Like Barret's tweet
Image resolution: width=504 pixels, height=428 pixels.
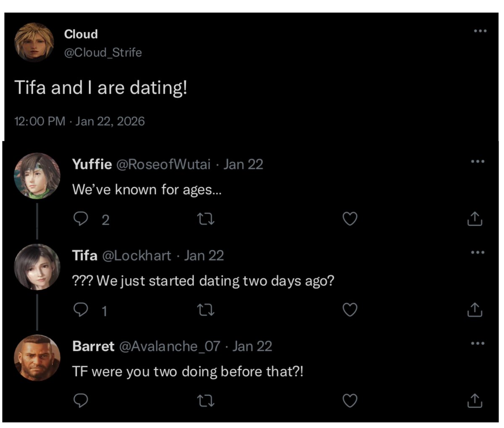(350, 401)
